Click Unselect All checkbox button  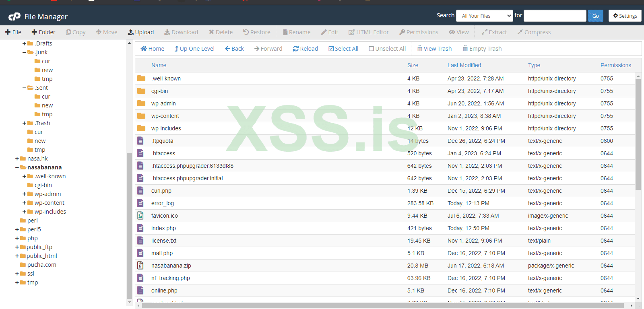point(387,49)
